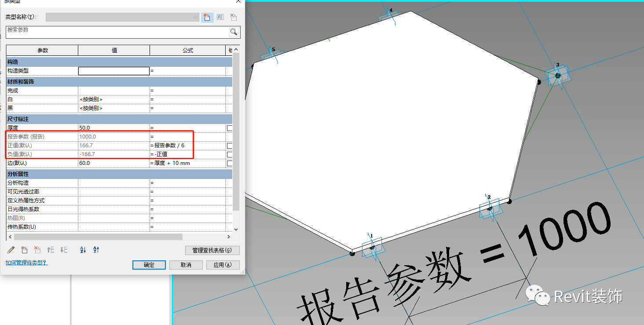Click the move parameter down icon
The height and width of the screenshot is (325, 644).
coord(64,250)
